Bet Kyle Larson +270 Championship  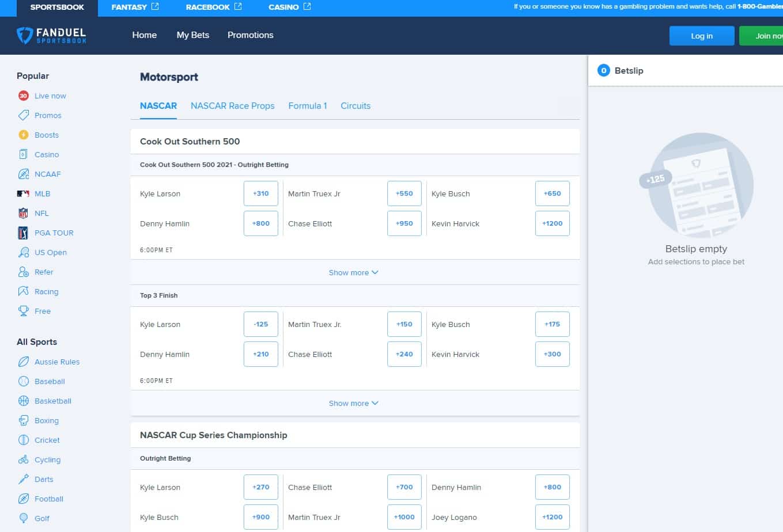click(261, 487)
